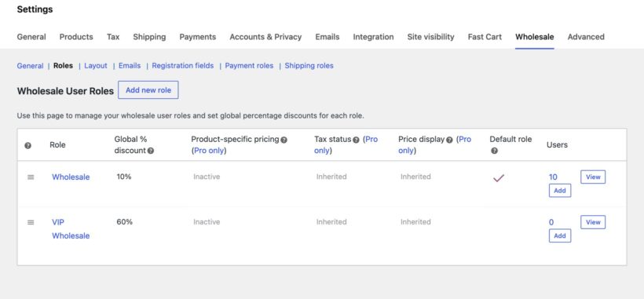The height and width of the screenshot is (299, 644).
Task: Click user count 10 in Wholesale row
Action: pyautogui.click(x=553, y=177)
